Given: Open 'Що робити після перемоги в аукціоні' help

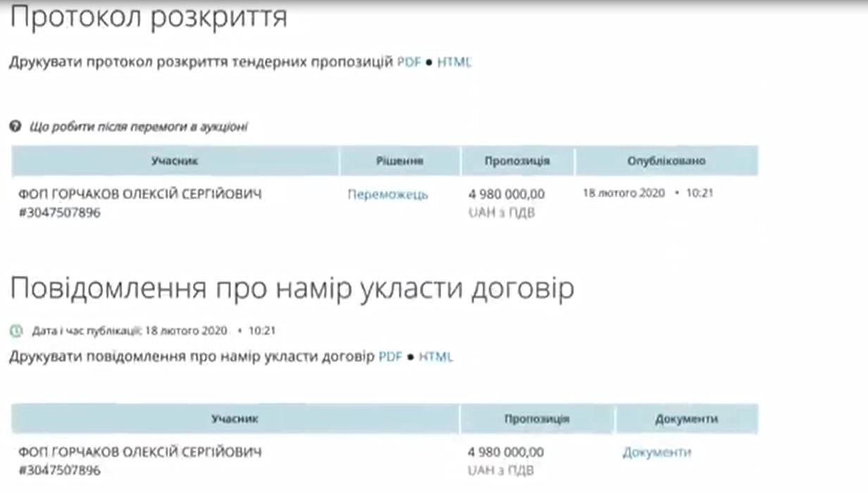Looking at the screenshot, I should 138,127.
